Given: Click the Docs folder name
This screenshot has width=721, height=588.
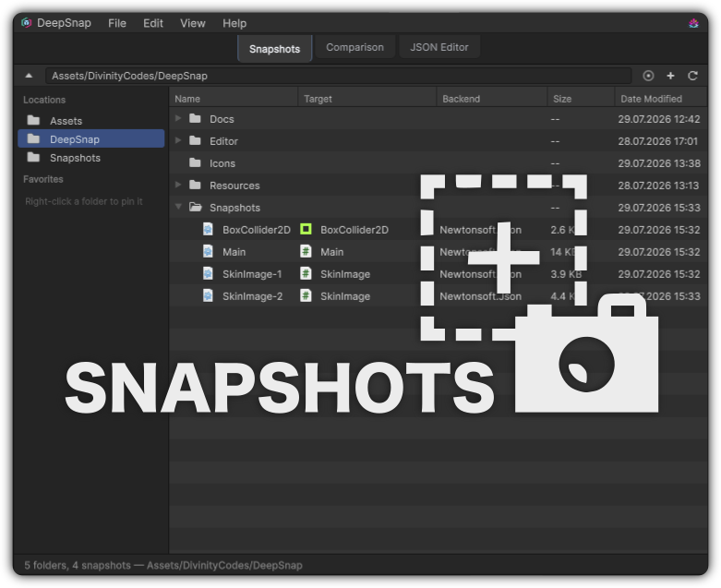Looking at the screenshot, I should click(x=222, y=118).
